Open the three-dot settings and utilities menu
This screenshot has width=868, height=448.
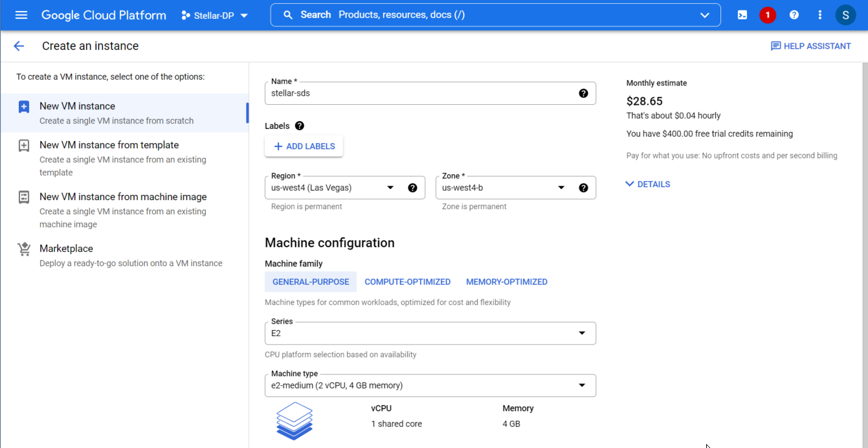tap(820, 15)
